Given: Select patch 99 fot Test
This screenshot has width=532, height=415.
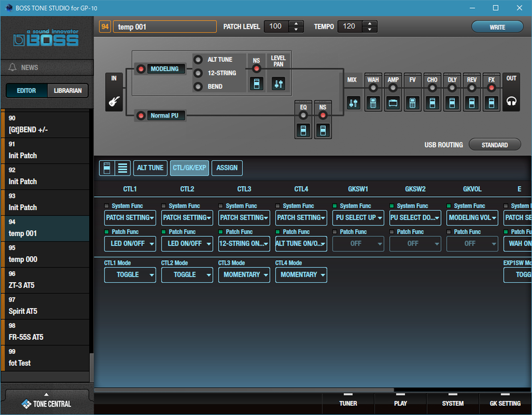Looking at the screenshot, I should 45,358.
